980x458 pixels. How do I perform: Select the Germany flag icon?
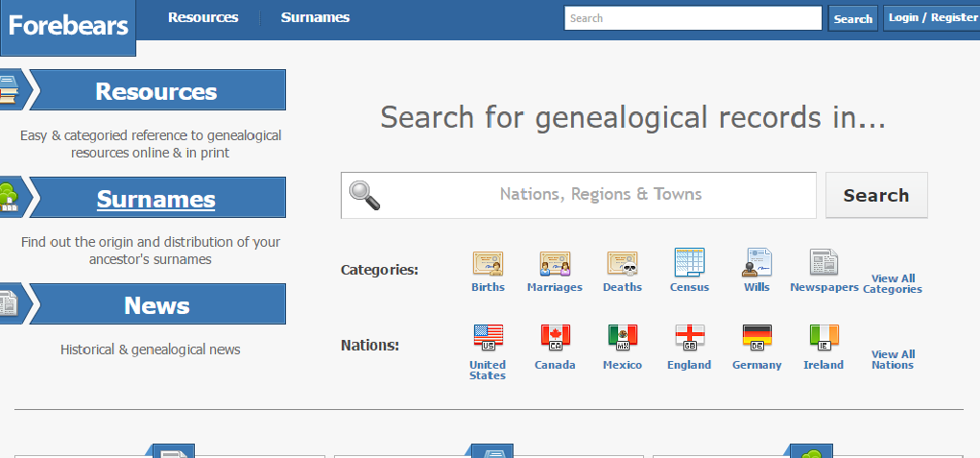coord(757,337)
